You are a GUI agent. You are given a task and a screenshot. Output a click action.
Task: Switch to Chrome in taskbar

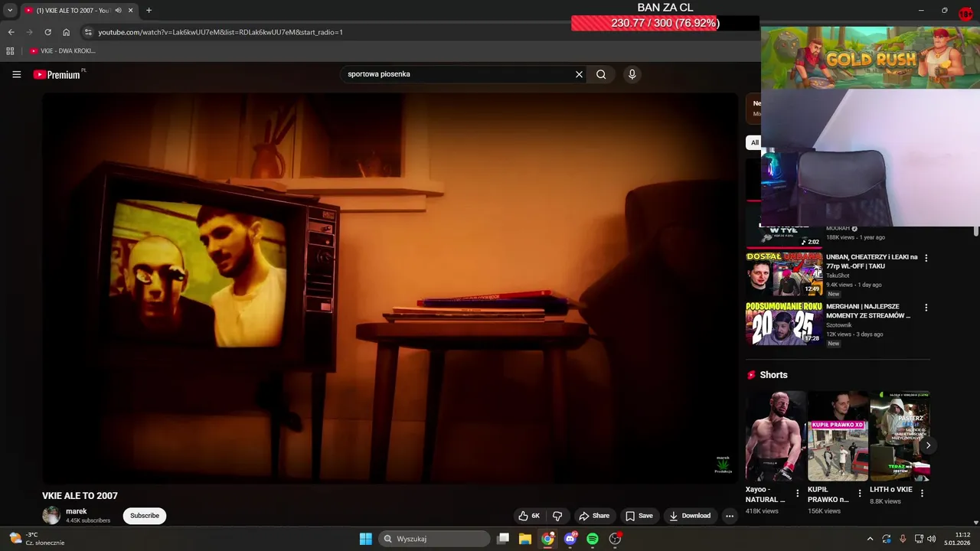coord(547,539)
